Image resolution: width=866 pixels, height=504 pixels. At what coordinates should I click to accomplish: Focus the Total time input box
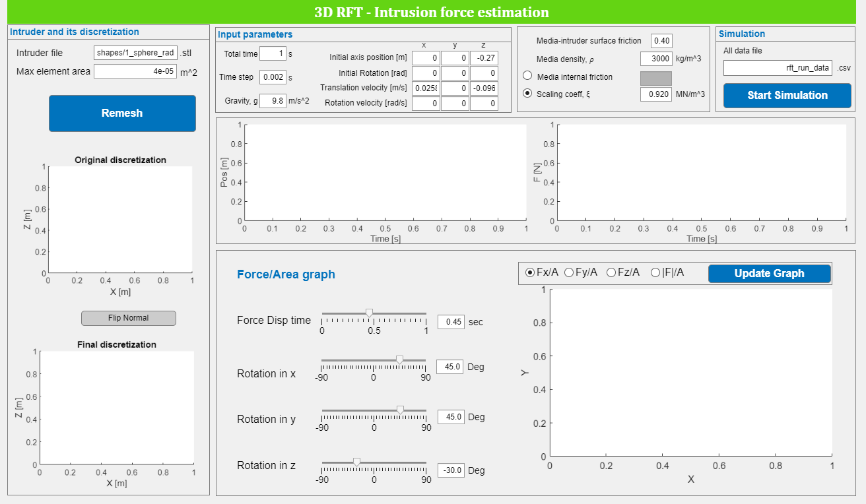[x=273, y=53]
